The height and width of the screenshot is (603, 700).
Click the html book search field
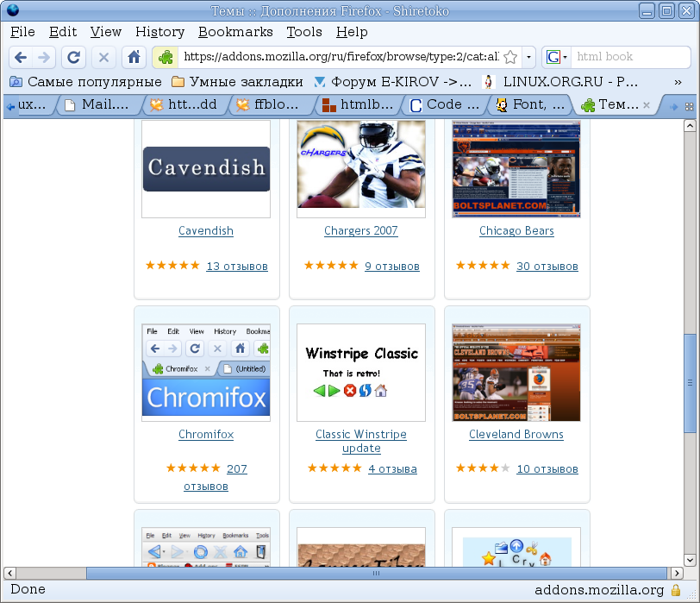630,57
